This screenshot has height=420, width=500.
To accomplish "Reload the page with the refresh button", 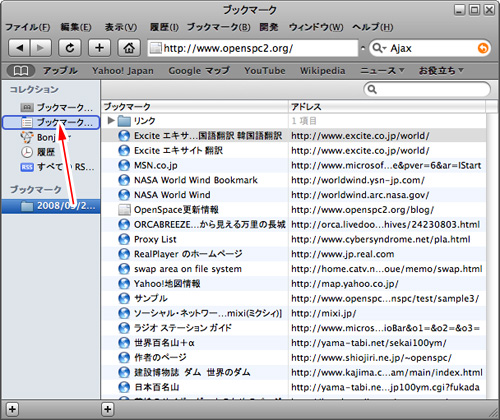I will pyautogui.click(x=70, y=48).
